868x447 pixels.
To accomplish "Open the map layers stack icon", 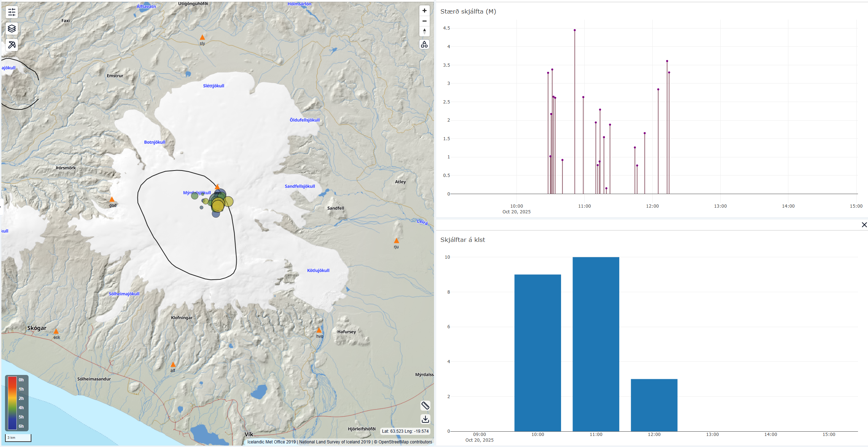I will tap(12, 29).
